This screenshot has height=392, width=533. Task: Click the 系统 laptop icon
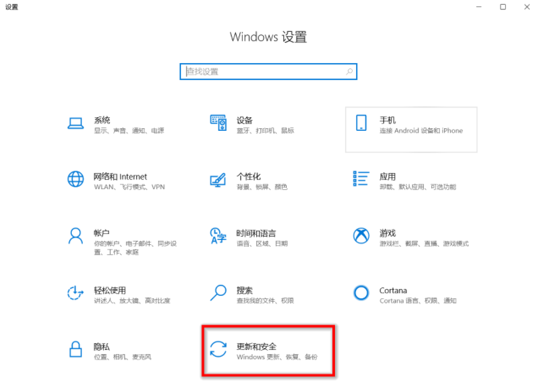pyautogui.click(x=75, y=123)
